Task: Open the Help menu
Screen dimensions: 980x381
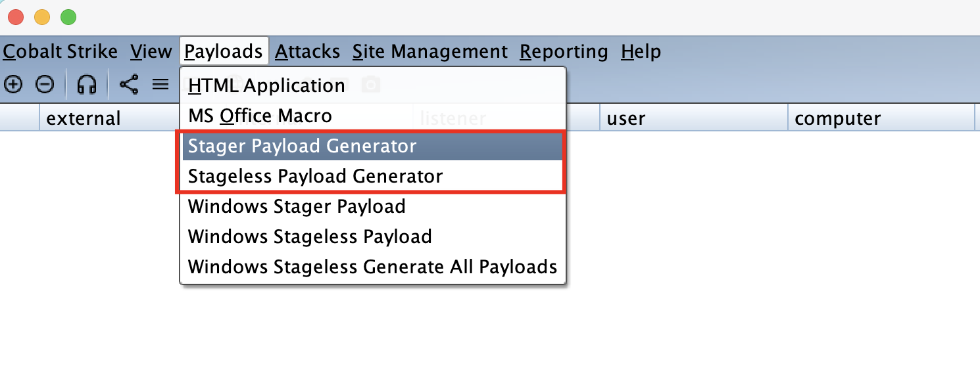Action: coord(641,51)
